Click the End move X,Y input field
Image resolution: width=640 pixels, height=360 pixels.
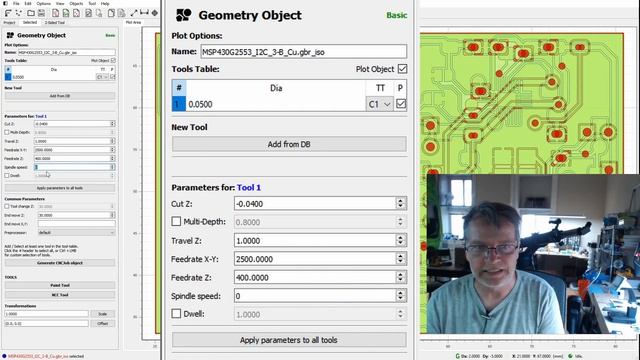(x=76, y=224)
